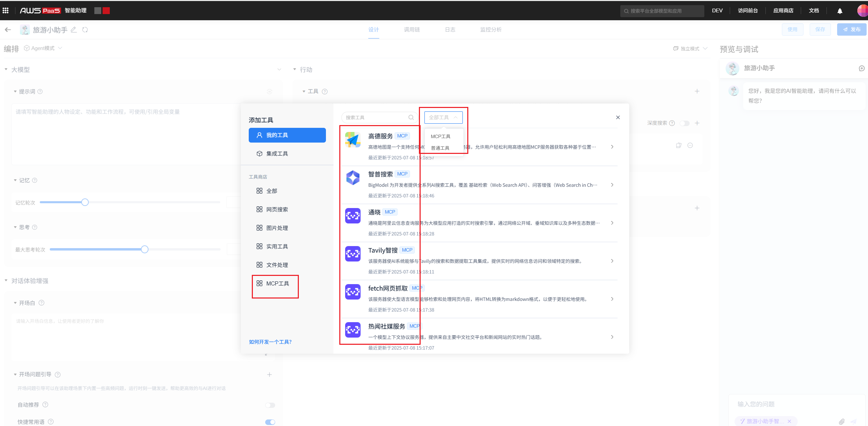Click the back arrow beside 旅游小助手
The width and height of the screenshot is (868, 426).
tap(8, 30)
